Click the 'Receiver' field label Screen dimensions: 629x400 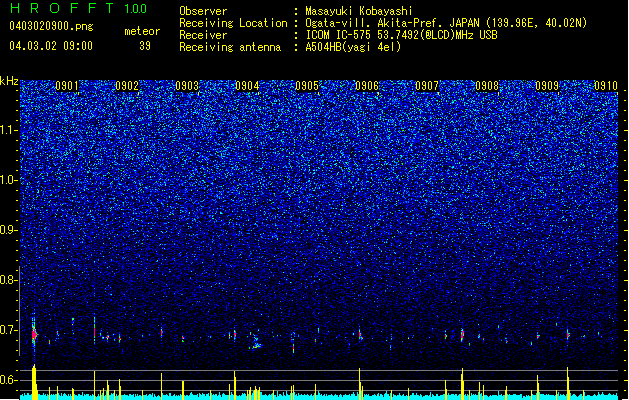click(x=203, y=35)
